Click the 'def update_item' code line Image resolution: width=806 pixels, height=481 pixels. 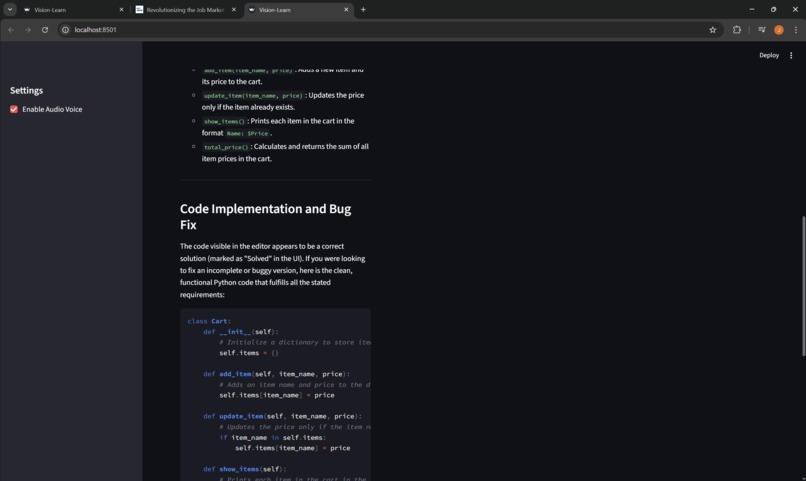point(282,416)
